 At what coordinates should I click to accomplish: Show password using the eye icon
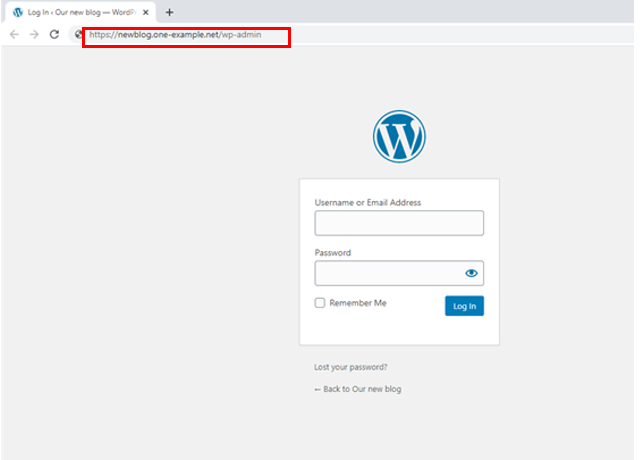[471, 273]
